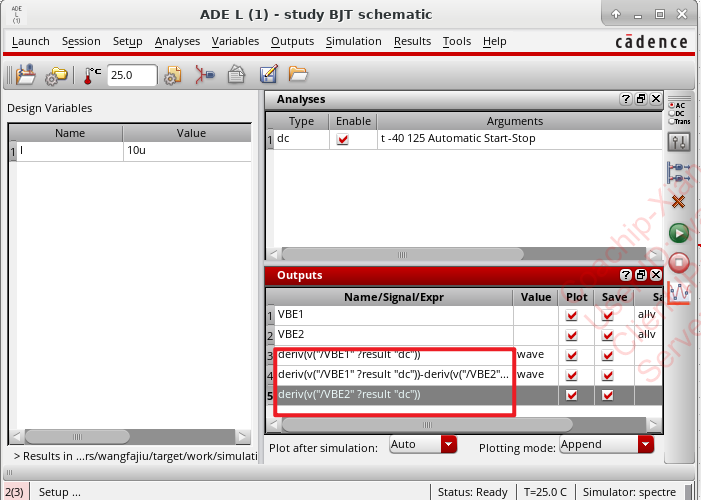This screenshot has height=500, width=701.
Task: Click the thermometer temperature icon
Action: coord(93,75)
